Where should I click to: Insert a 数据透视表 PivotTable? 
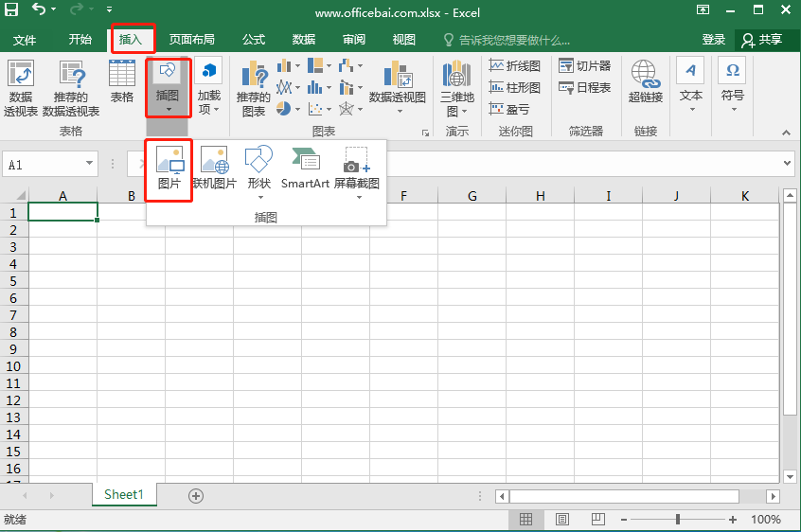(x=21, y=88)
